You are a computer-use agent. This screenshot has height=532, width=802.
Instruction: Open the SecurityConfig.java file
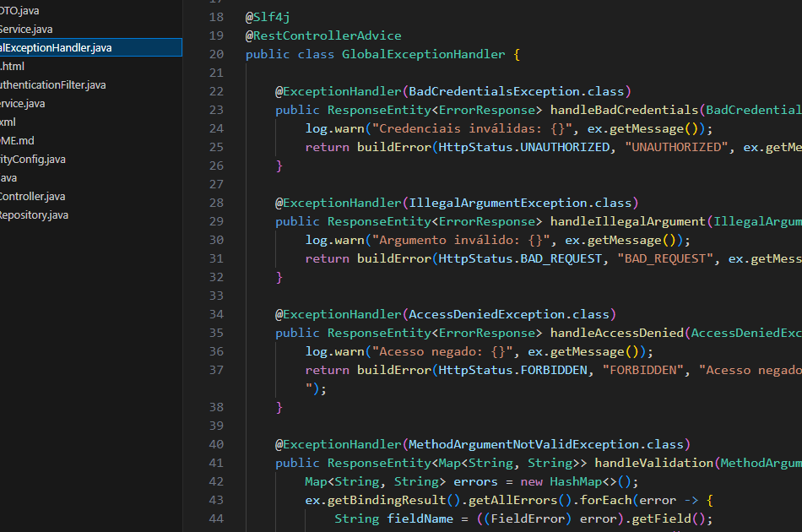click(33, 160)
